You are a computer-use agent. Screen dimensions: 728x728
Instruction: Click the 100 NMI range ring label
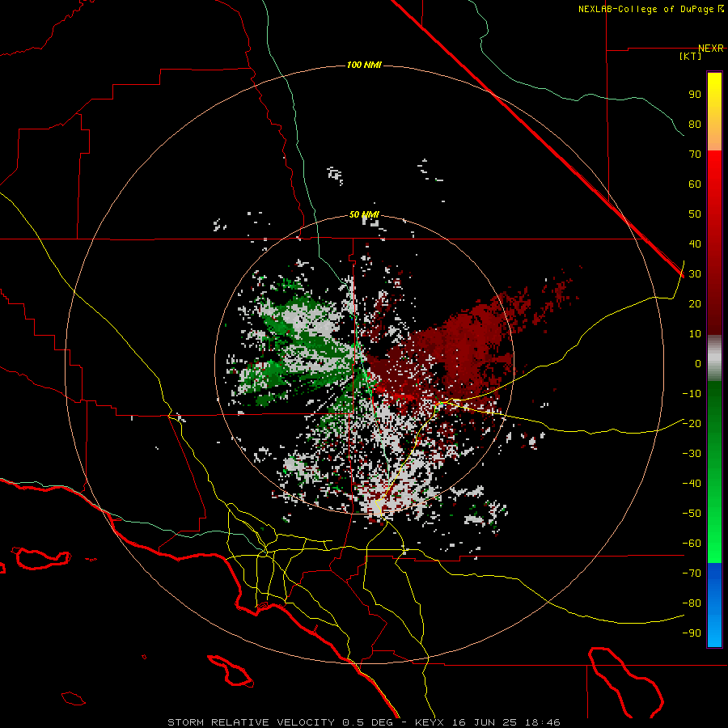[364, 65]
